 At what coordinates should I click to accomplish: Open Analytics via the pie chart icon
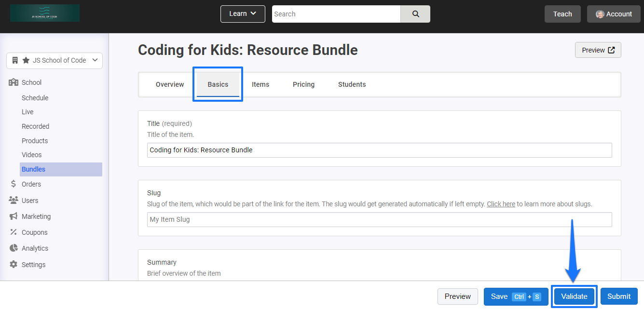[x=14, y=248]
